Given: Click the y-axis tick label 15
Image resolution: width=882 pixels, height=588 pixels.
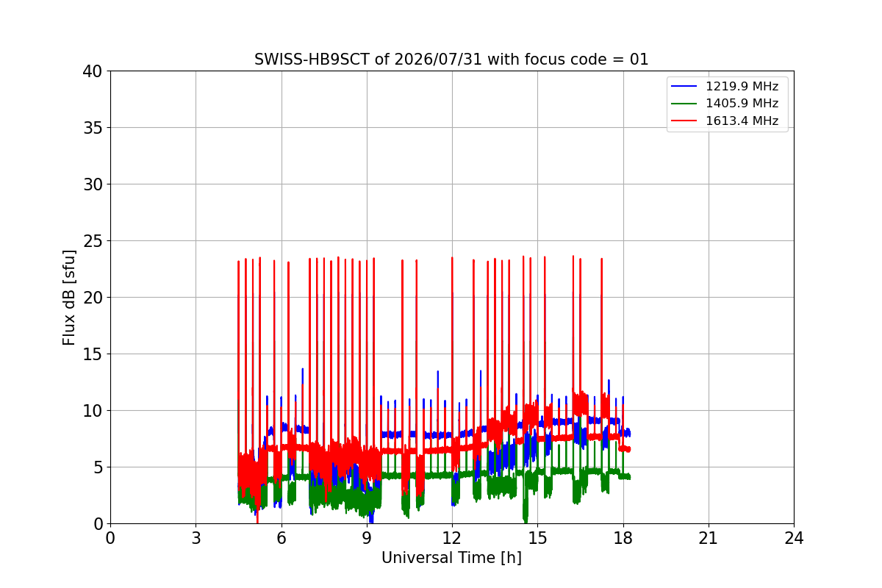Looking at the screenshot, I should 93,354.
